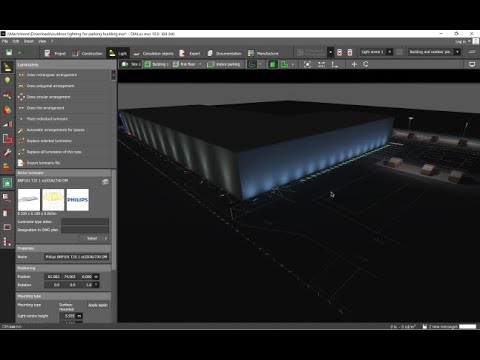Image resolution: width=480 pixels, height=360 pixels.
Task: Switch to the Manufacturer tab
Action: click(263, 53)
